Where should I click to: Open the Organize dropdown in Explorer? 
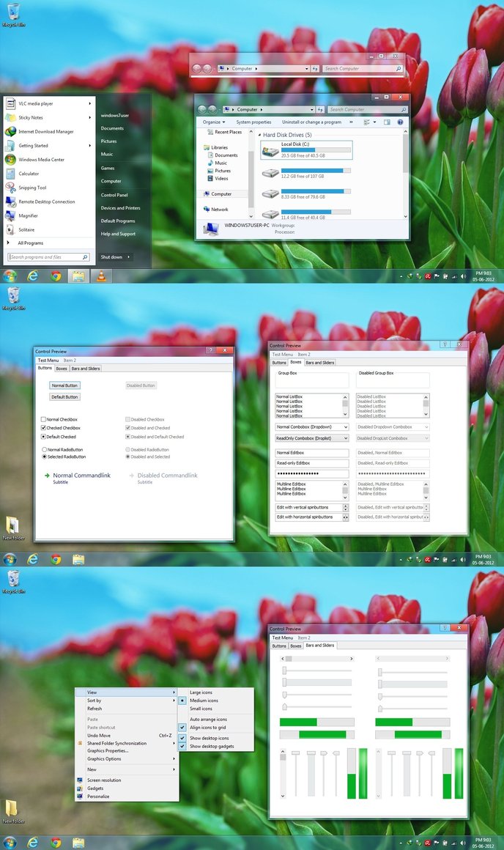214,122
